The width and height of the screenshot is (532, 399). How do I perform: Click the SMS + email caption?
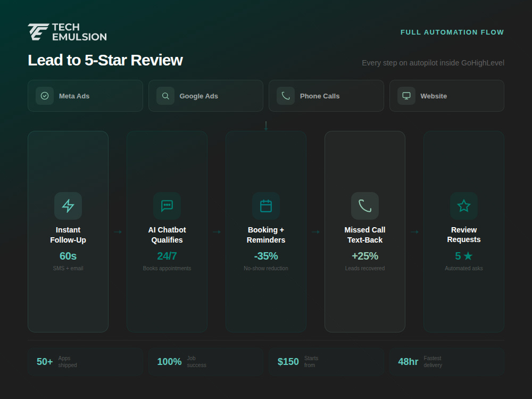68,268
